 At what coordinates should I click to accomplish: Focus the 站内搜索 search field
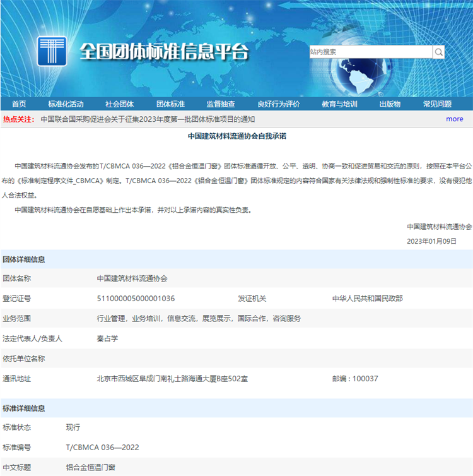pos(371,52)
